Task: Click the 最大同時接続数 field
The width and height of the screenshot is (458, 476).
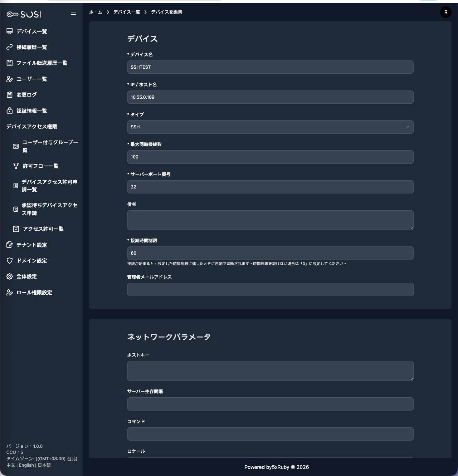Action: point(271,157)
